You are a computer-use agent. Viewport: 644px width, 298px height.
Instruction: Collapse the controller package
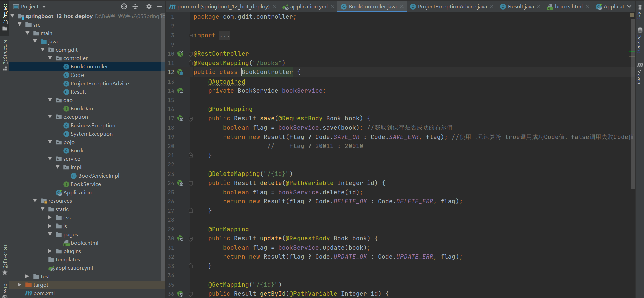[x=50, y=58]
